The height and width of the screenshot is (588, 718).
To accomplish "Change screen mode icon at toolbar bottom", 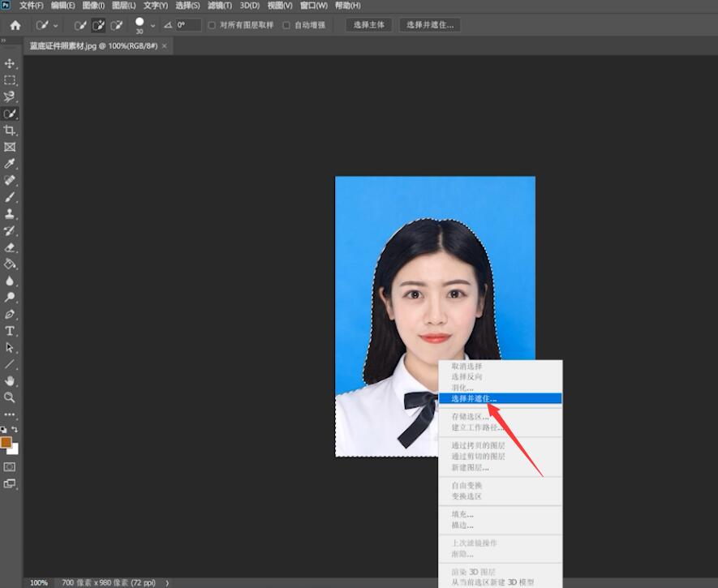I will [x=10, y=483].
